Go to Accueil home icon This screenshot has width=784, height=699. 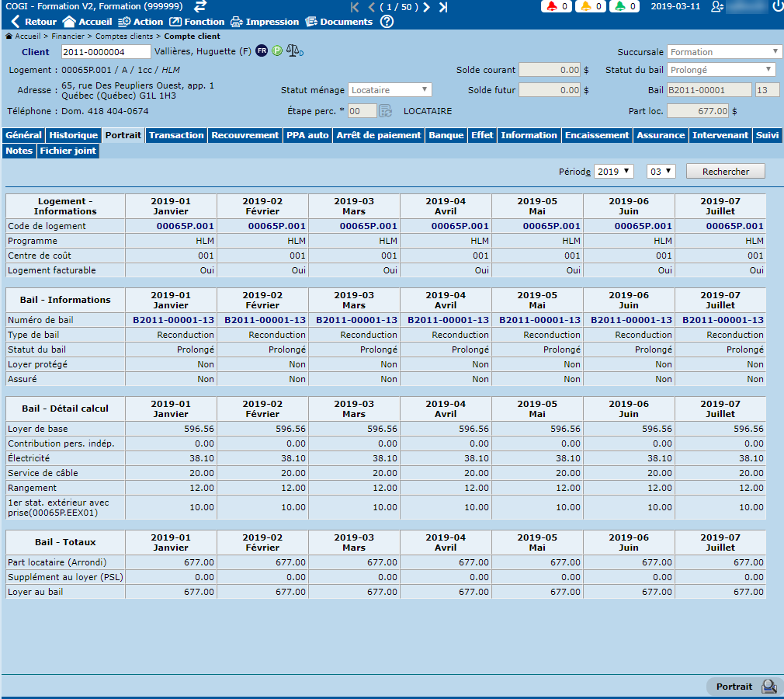point(69,22)
